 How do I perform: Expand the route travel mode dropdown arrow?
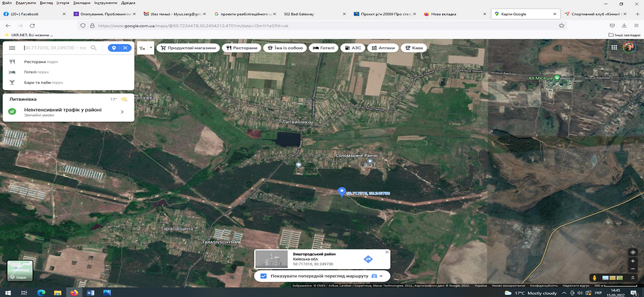[x=381, y=276]
